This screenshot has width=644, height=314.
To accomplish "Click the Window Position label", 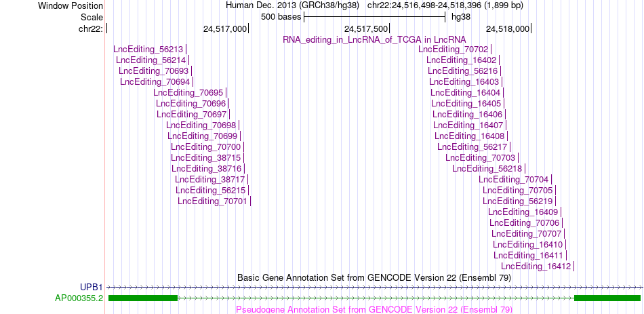I will pyautogui.click(x=71, y=5).
